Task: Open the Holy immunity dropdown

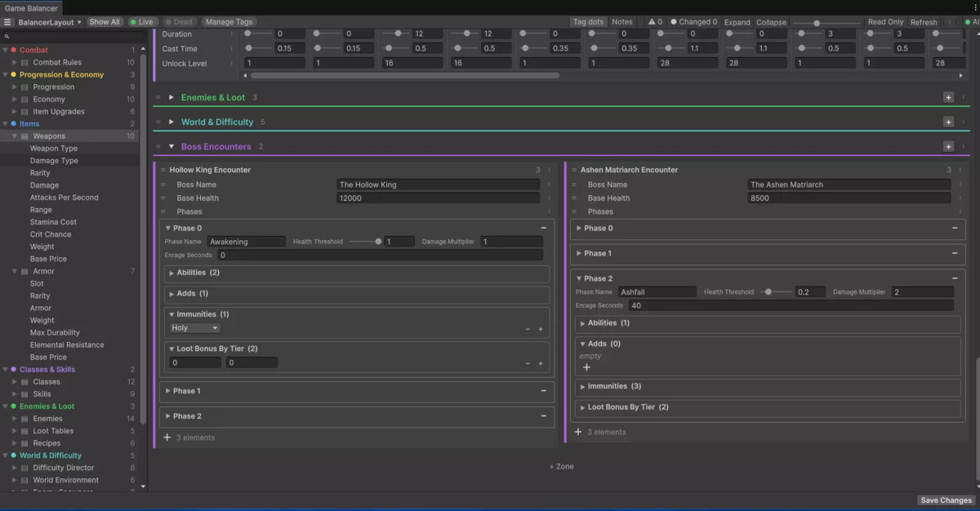Action: pyautogui.click(x=195, y=328)
